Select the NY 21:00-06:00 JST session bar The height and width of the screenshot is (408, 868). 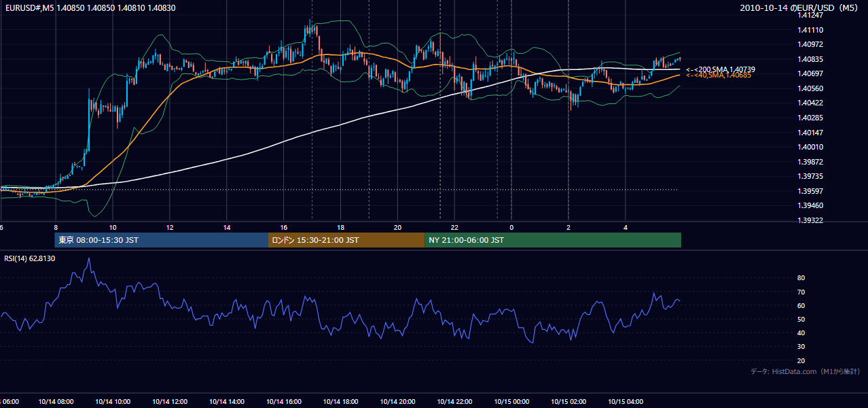pos(553,240)
